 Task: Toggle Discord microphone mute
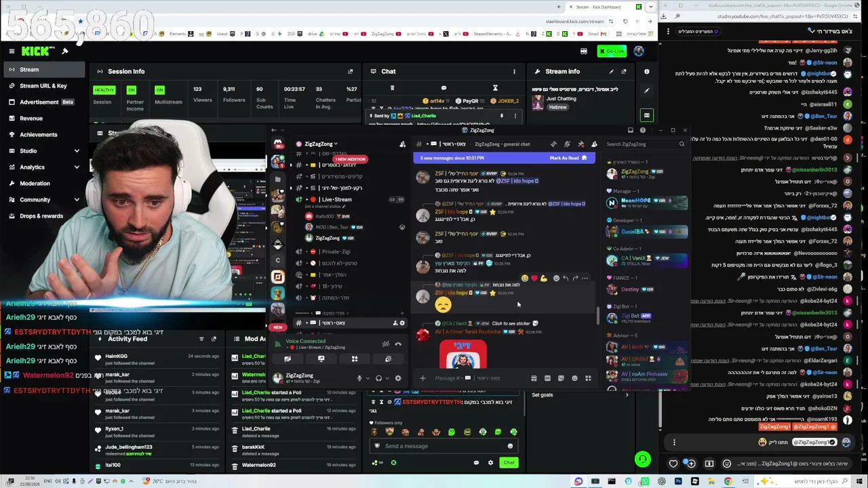(359, 378)
